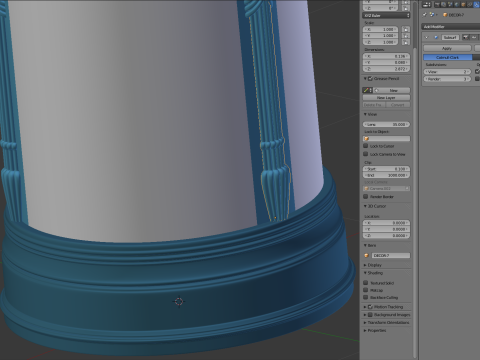
Task: Click the pin icon beside DECOR-7 breadcrumb
Action: point(425,15)
